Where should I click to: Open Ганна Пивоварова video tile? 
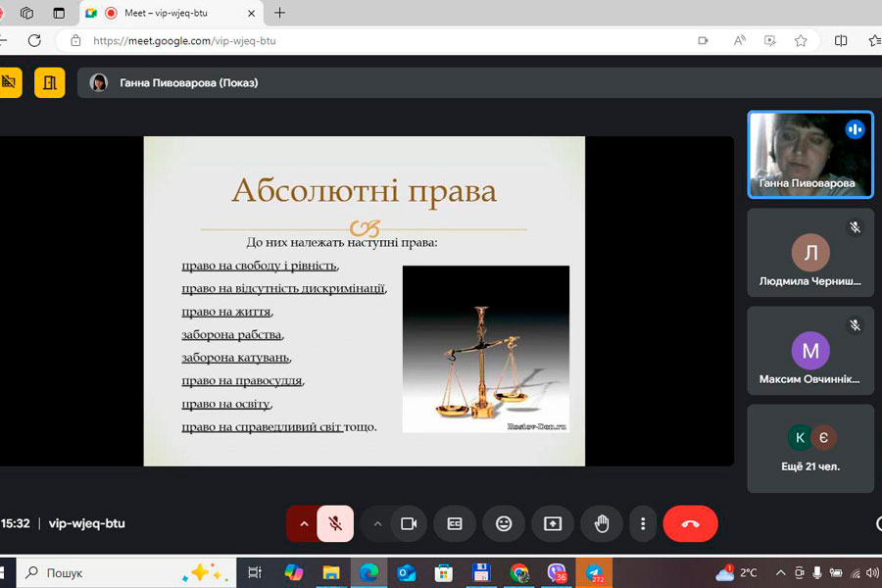coord(810,155)
